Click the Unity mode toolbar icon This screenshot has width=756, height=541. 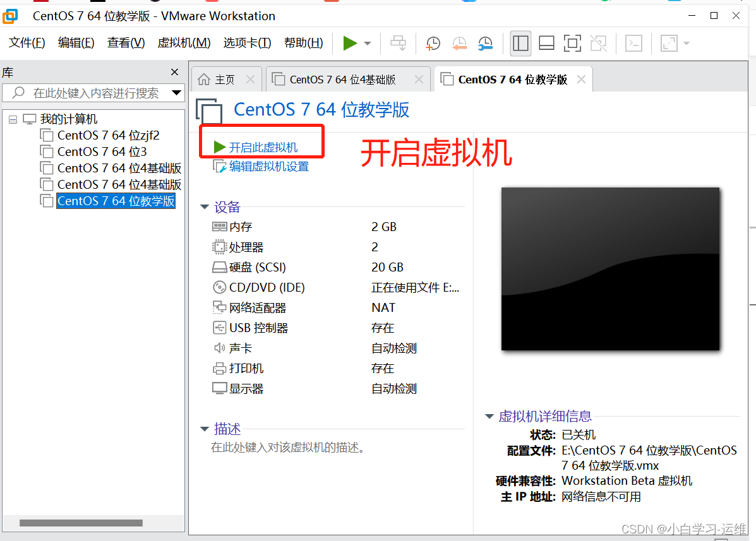coord(598,44)
